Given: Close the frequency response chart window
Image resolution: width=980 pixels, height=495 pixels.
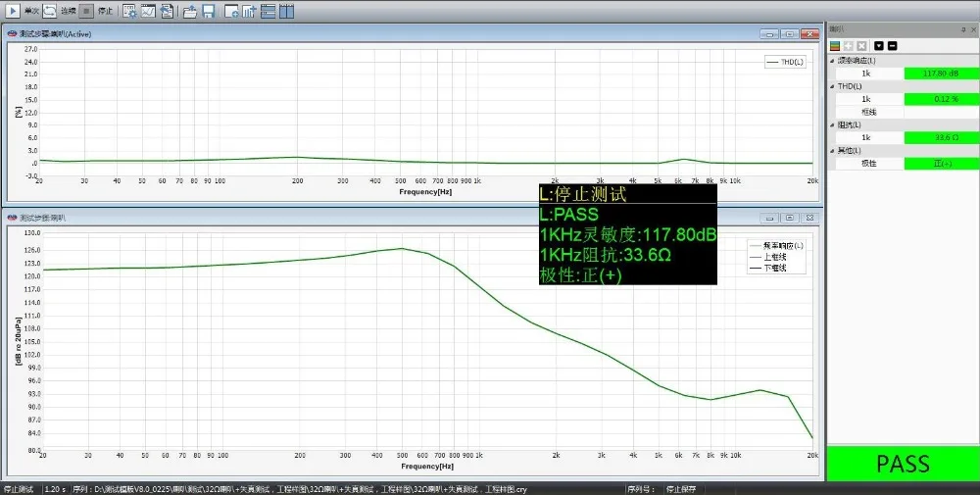Looking at the screenshot, I should (809, 218).
